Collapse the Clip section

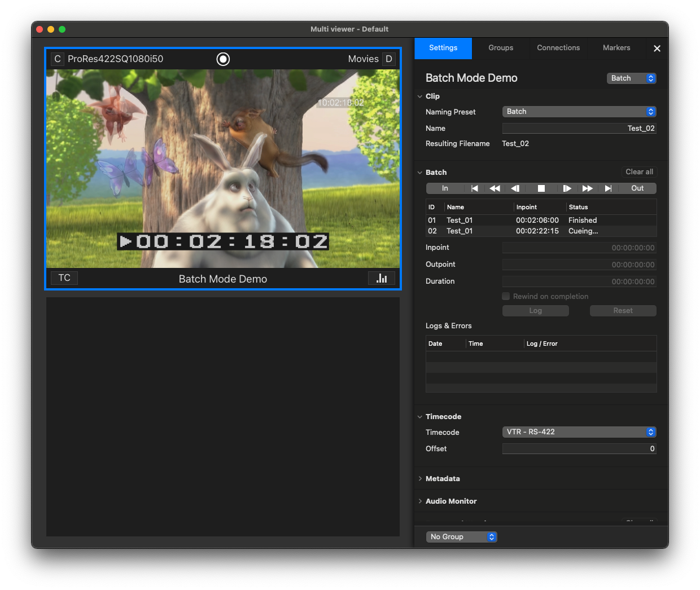(x=420, y=96)
